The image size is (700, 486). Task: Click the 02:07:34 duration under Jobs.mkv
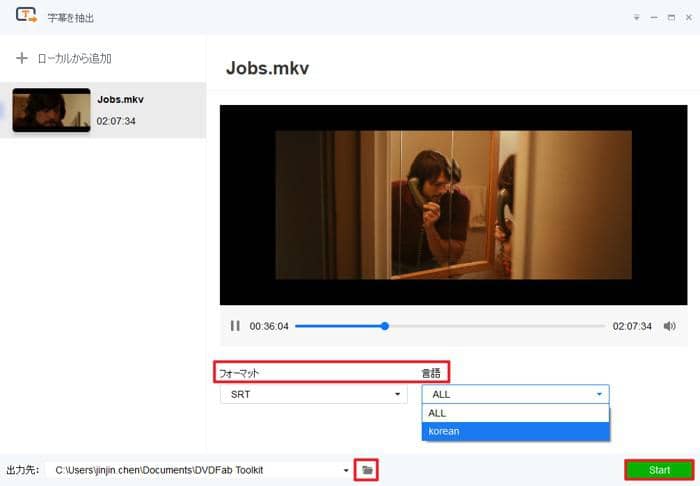click(x=116, y=121)
